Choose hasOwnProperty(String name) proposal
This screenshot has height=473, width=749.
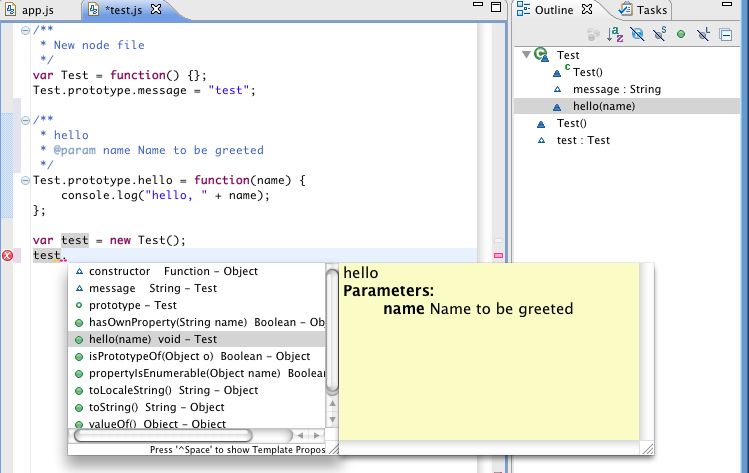tap(197, 322)
